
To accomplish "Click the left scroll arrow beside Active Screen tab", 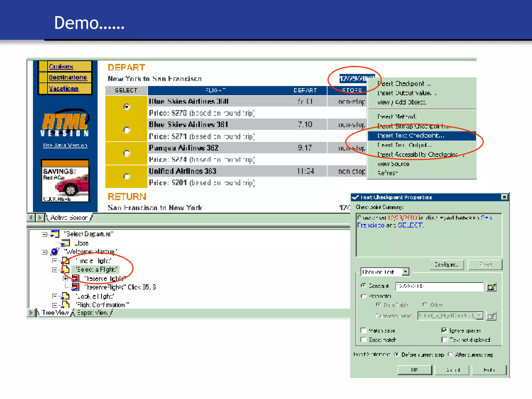I will click(31, 217).
